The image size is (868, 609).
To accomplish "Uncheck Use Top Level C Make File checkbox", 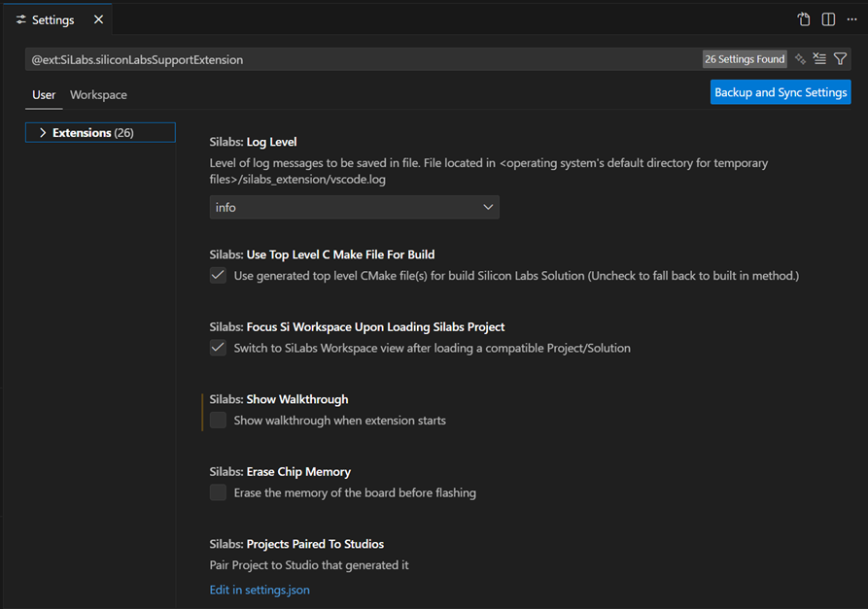I will point(218,276).
